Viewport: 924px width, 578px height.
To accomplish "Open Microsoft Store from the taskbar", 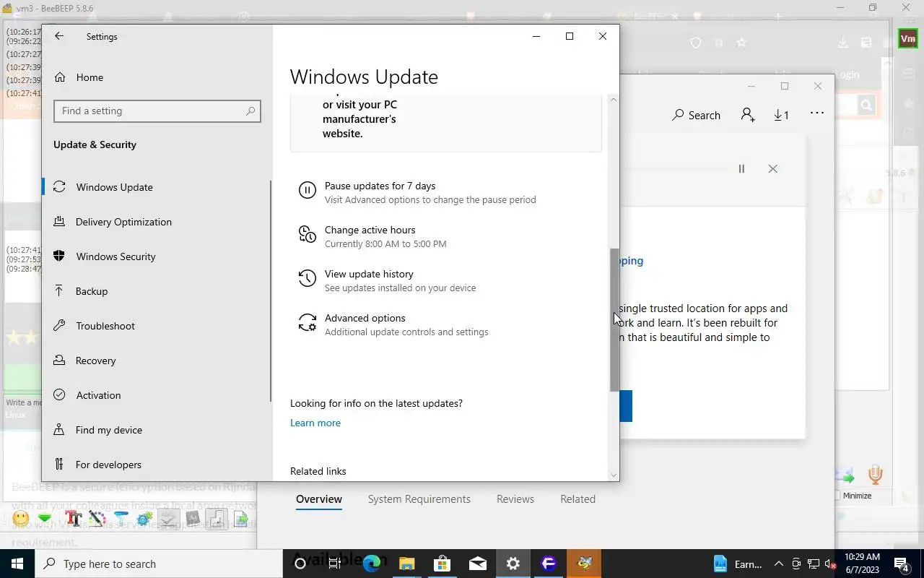I will tap(442, 564).
